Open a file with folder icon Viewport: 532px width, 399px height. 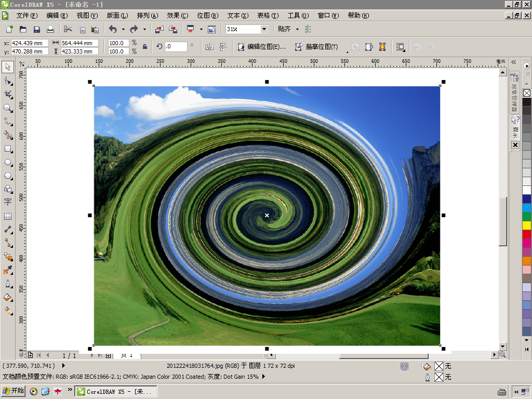pyautogui.click(x=23, y=29)
